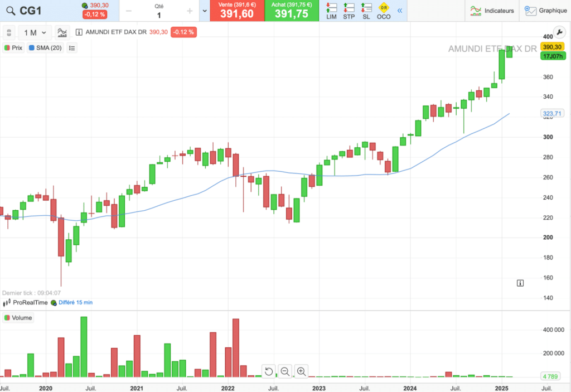Viewport: 571px width, 392px height.
Task: Toggle the Prix price legend item
Action: coord(13,48)
